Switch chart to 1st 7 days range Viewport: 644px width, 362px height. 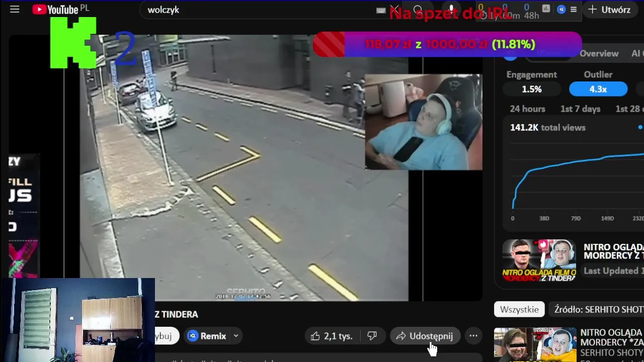(x=580, y=109)
